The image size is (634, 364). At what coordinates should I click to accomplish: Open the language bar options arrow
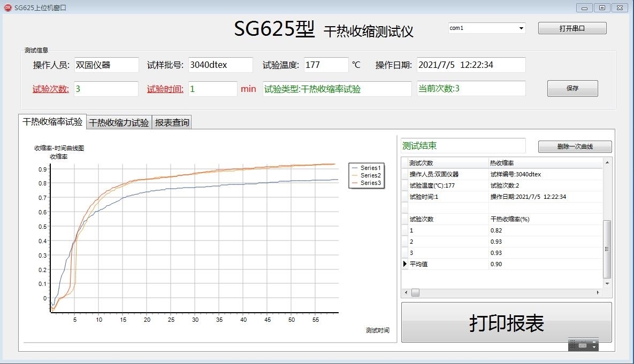(x=594, y=348)
